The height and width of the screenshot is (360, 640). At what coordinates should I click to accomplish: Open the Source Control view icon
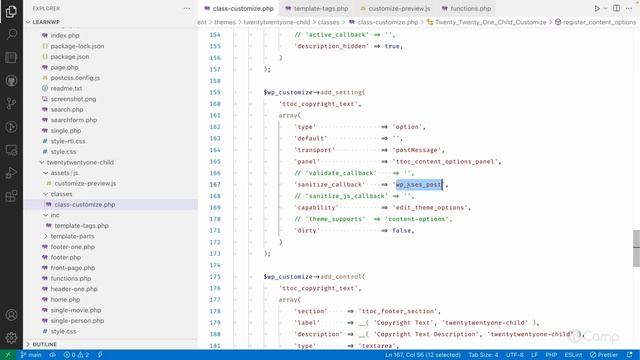point(11,103)
